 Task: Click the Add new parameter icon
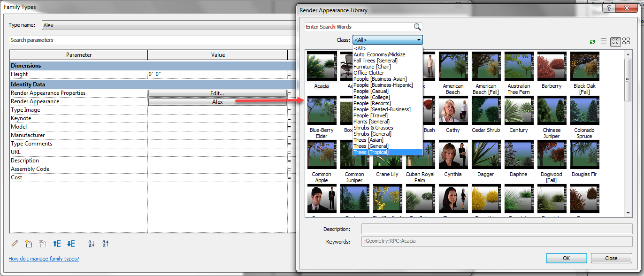coord(29,243)
